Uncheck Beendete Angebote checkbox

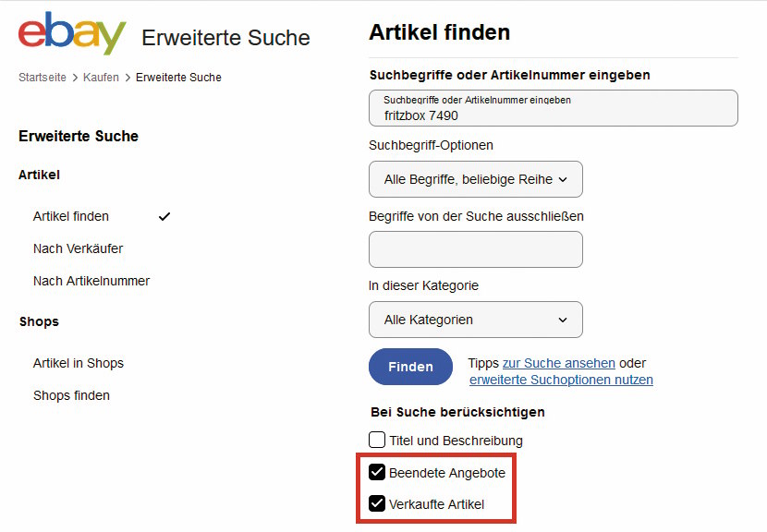(377, 473)
